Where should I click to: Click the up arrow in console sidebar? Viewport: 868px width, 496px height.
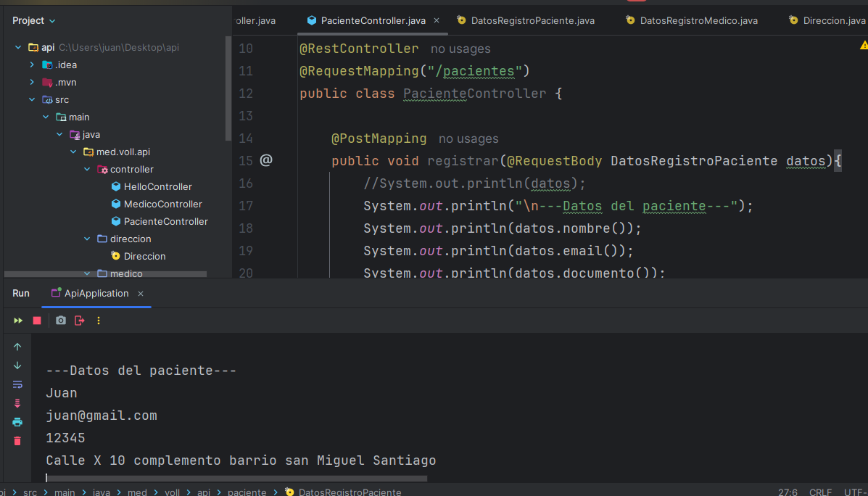tap(17, 347)
